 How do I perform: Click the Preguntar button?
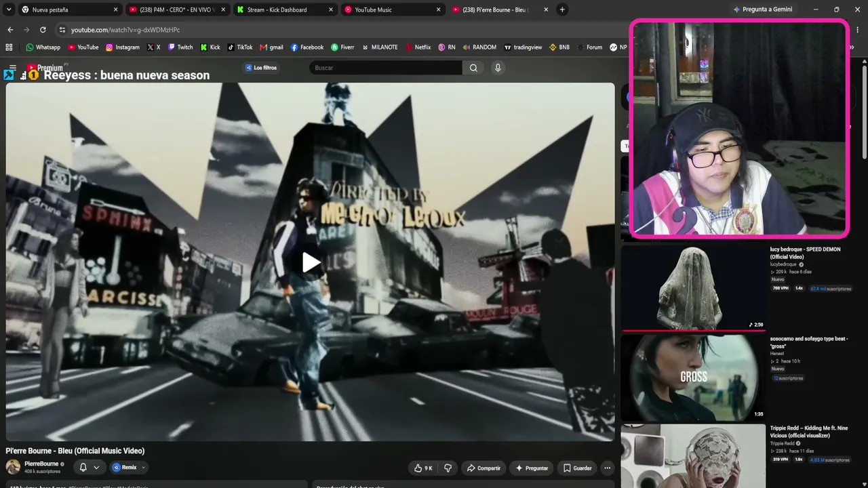(x=532, y=468)
